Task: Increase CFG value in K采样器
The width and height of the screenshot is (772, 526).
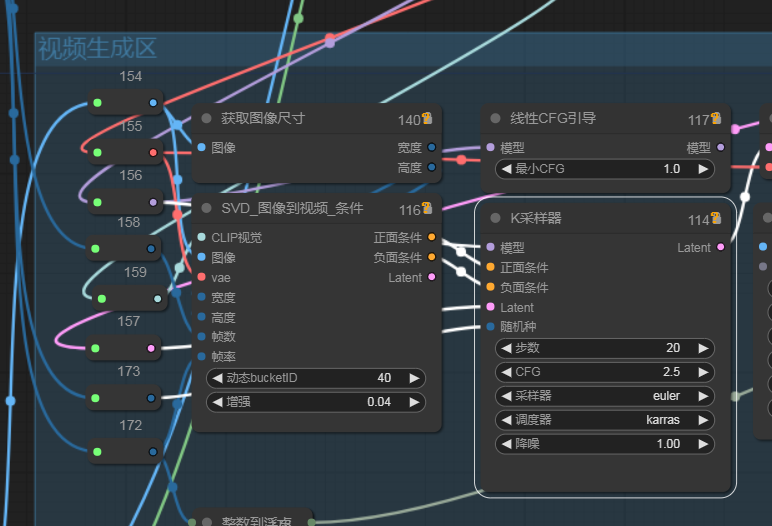Action: [x=703, y=372]
